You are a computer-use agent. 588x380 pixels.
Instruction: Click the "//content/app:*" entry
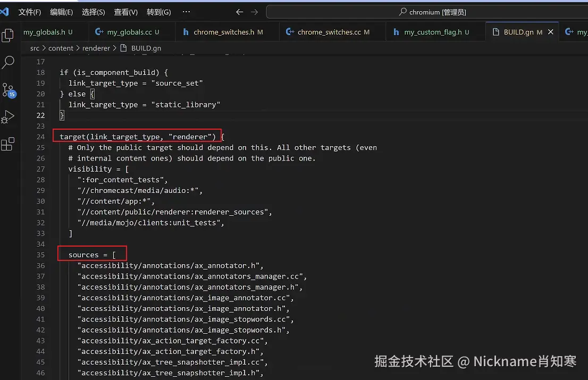pos(116,201)
